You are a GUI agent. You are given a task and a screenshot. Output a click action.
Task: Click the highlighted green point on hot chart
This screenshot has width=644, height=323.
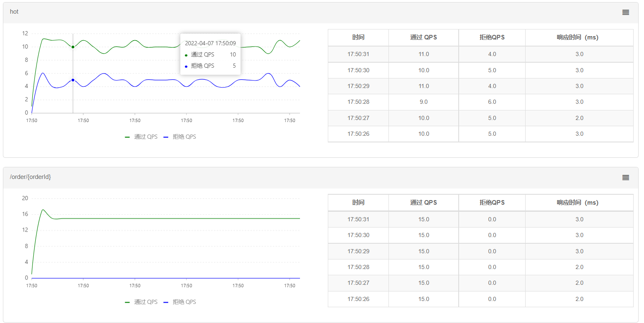73,47
